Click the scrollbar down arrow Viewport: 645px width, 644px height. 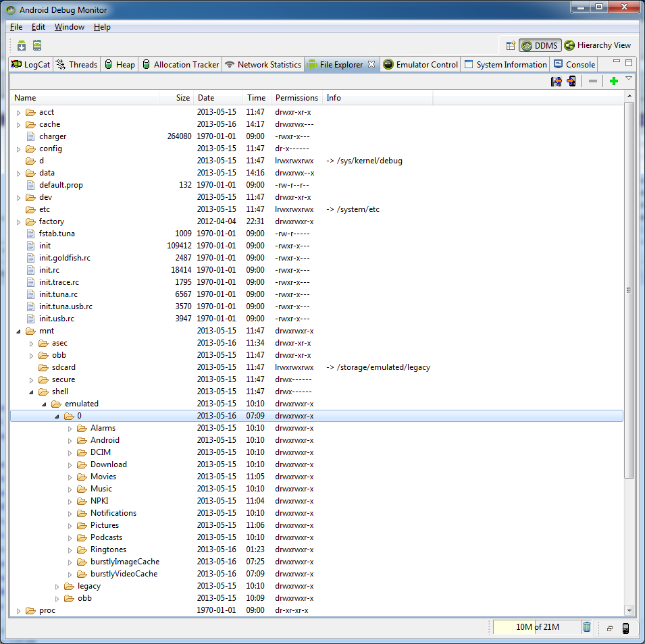(629, 610)
